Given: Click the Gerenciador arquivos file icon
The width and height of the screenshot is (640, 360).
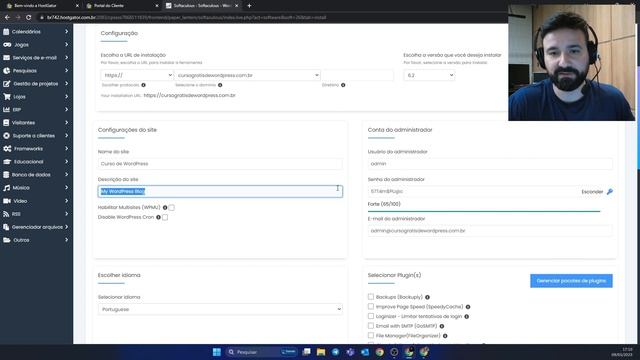Looking at the screenshot, I should (x=6, y=227).
